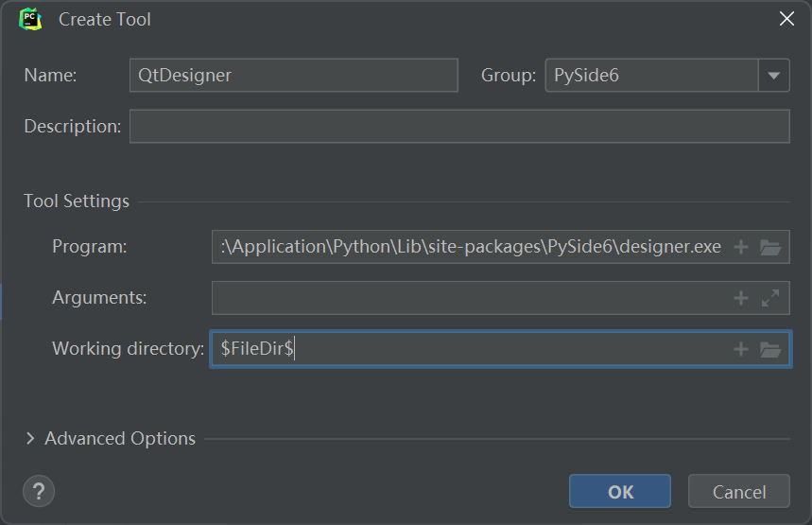Viewport: 812px width, 525px height.
Task: Click the Name field containing QtDesigner
Action: pyautogui.click(x=293, y=76)
